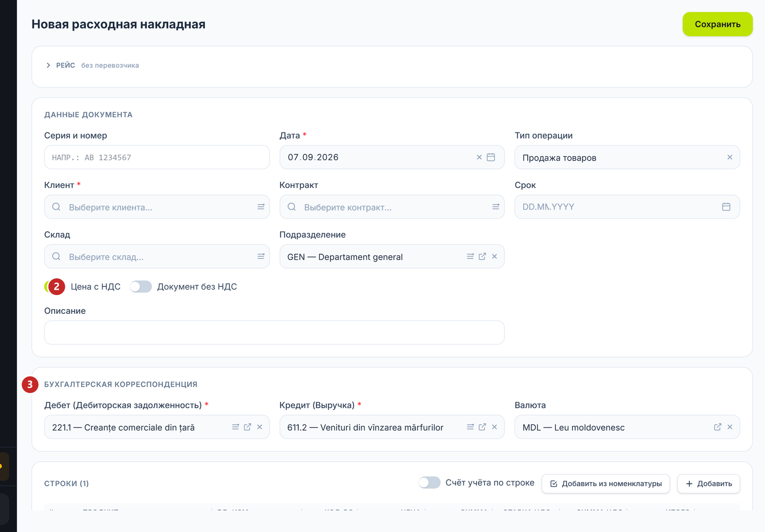Open list icon in Подразделение field

(x=470, y=256)
